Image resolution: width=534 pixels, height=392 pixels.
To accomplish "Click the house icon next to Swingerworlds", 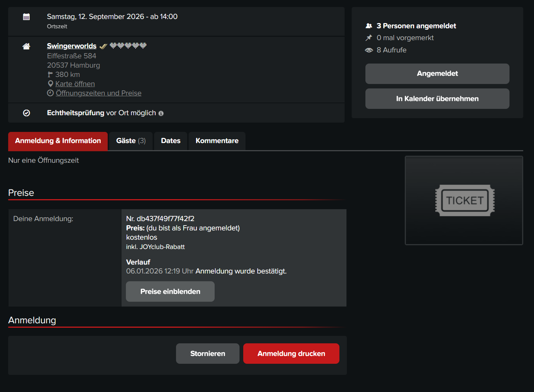I will click(26, 46).
